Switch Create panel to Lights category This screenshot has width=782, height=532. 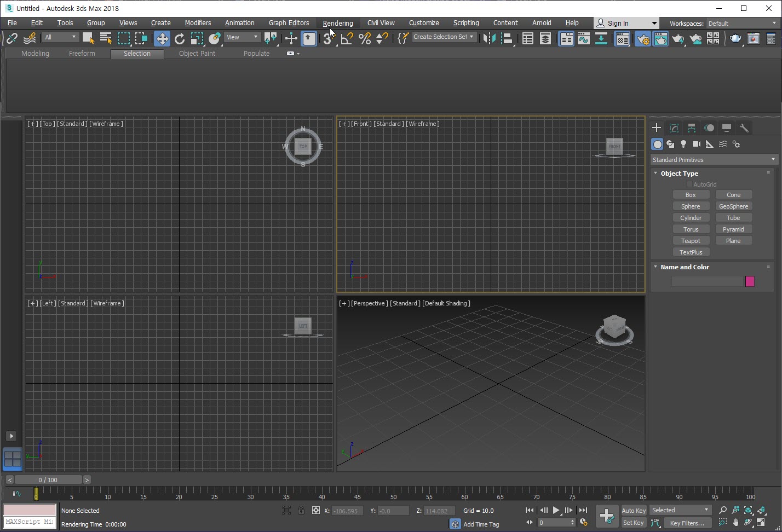tap(683, 144)
